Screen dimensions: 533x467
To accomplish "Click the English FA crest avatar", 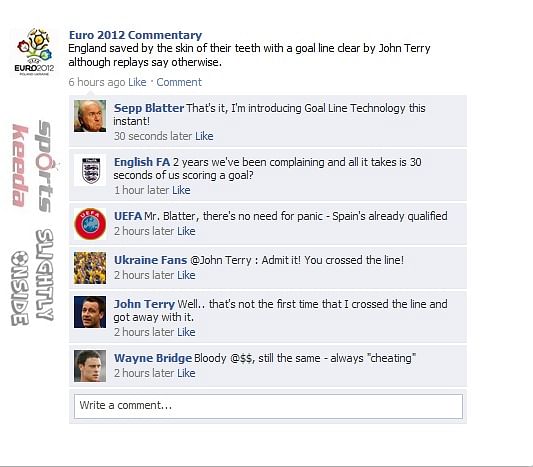I will 90,170.
